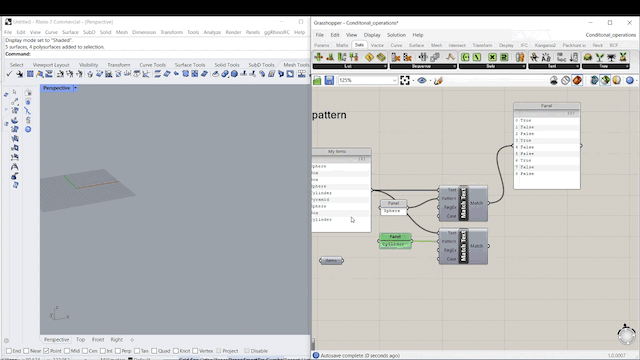Click the first green Sets icon in Sets group

pyautogui.click(x=465, y=57)
